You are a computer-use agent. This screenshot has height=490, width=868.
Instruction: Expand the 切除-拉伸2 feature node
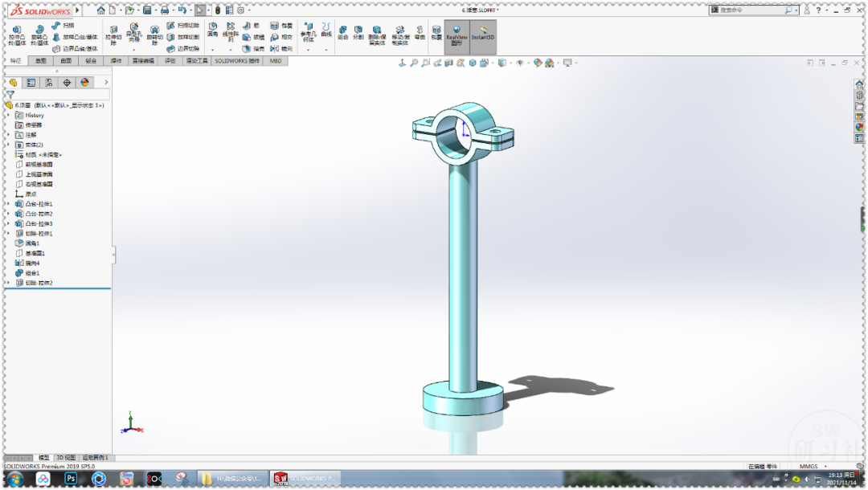(x=6, y=282)
